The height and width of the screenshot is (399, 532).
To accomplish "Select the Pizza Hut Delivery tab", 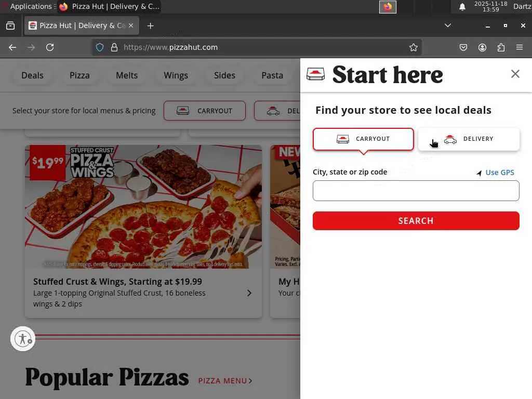I will click(82, 25).
